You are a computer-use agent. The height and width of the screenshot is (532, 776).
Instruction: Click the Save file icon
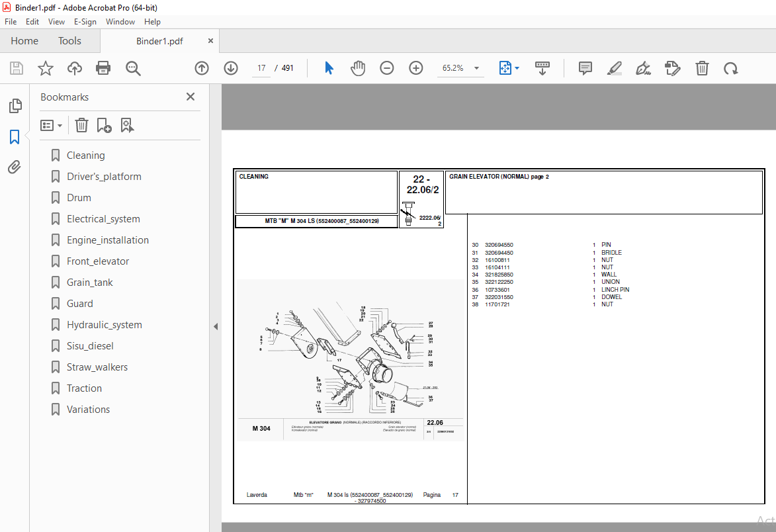tap(17, 68)
